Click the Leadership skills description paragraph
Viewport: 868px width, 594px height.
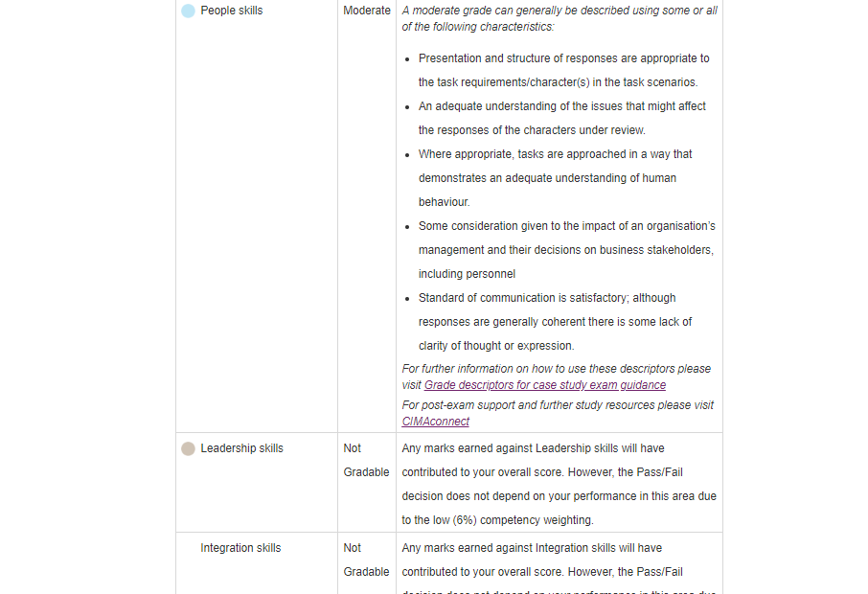pyautogui.click(x=559, y=484)
